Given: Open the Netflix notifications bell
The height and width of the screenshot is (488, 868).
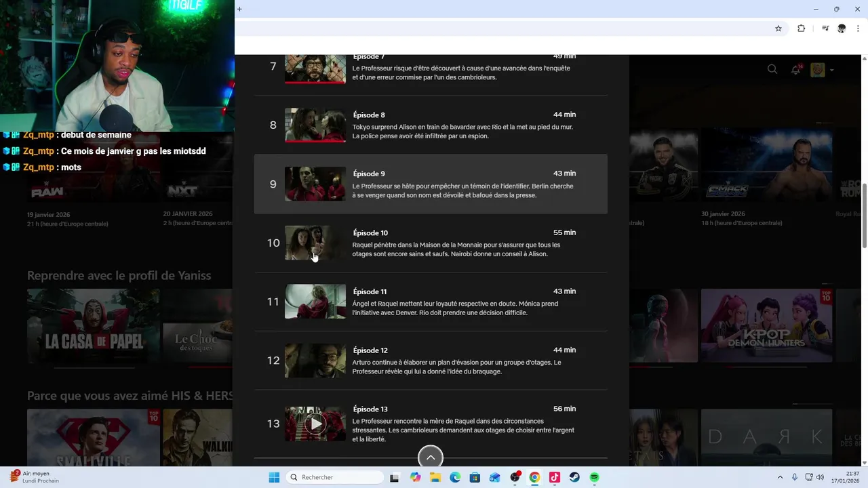Looking at the screenshot, I should [796, 69].
